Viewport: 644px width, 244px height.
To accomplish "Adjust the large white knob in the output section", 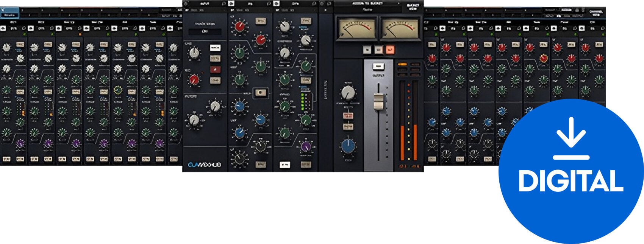I will click(348, 92).
